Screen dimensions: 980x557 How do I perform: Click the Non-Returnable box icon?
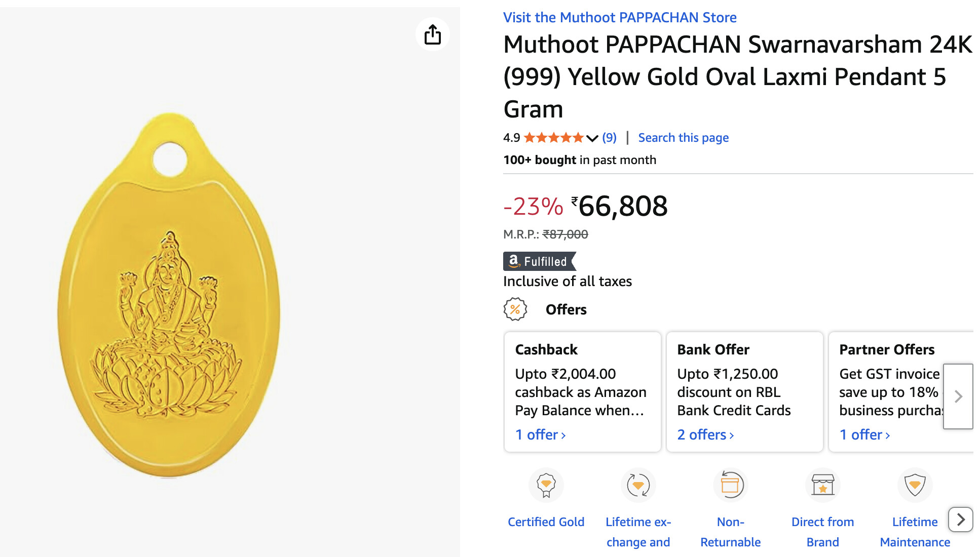[x=730, y=485]
